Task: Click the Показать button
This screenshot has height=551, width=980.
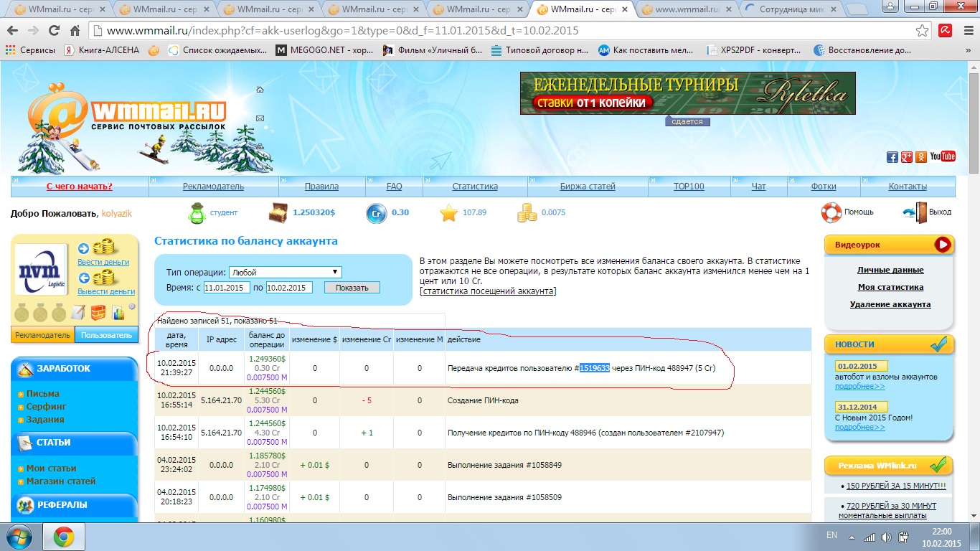Action: [352, 288]
